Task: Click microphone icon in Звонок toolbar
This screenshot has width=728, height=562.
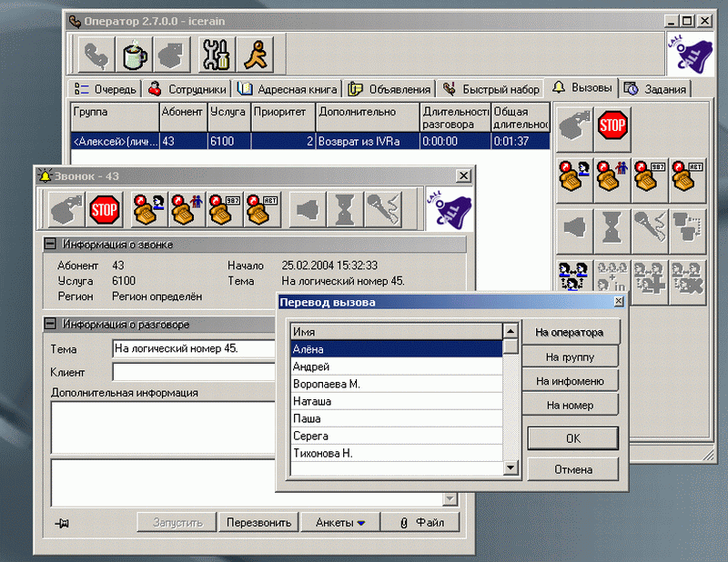Action: 383,210
